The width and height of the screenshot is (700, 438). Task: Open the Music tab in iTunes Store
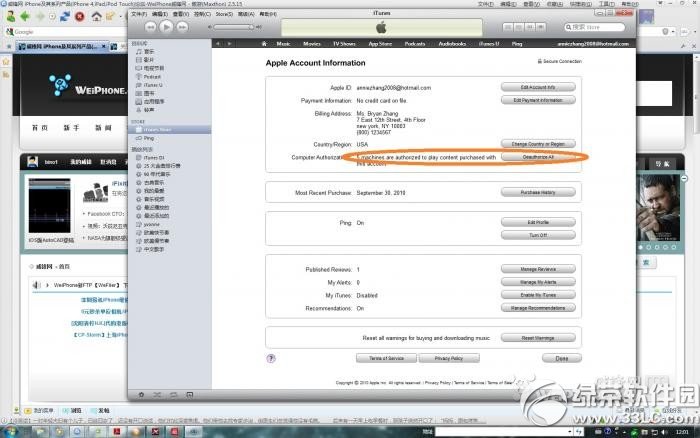pyautogui.click(x=283, y=44)
